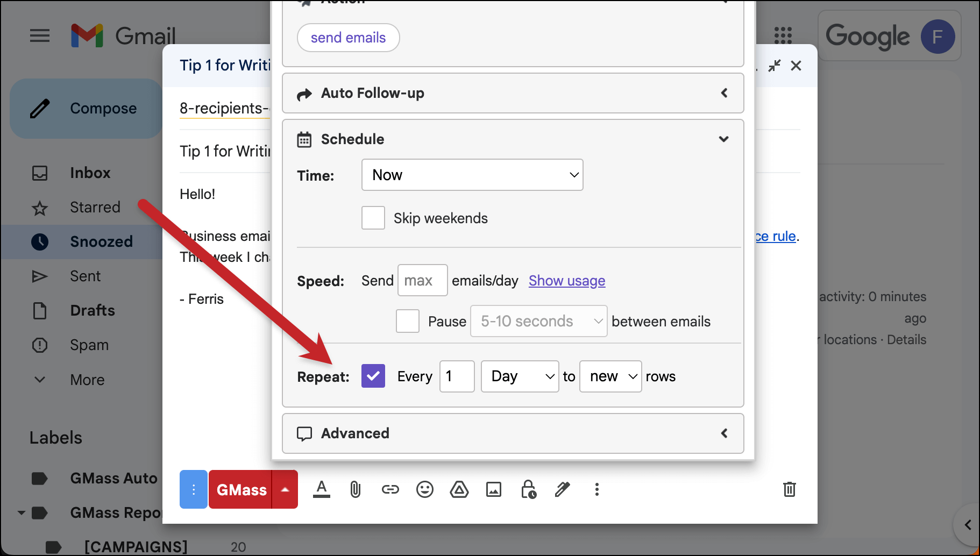Viewport: 980px width, 556px height.
Task: Click the Advanced speech bubble icon
Action: click(x=304, y=434)
